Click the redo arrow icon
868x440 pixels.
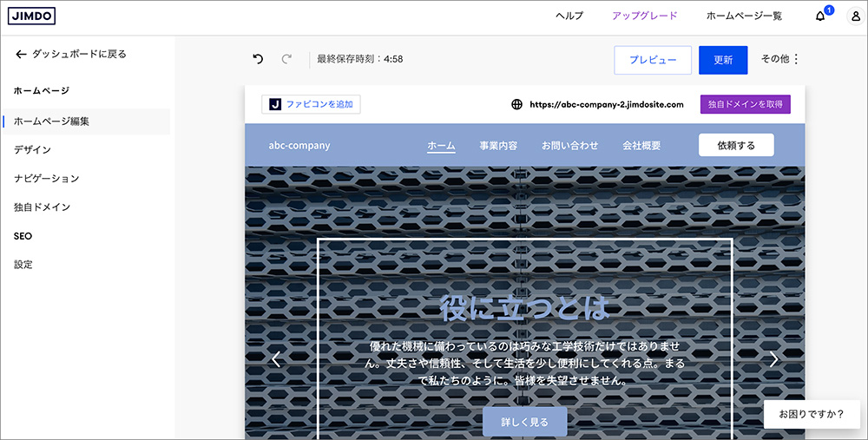tap(286, 59)
